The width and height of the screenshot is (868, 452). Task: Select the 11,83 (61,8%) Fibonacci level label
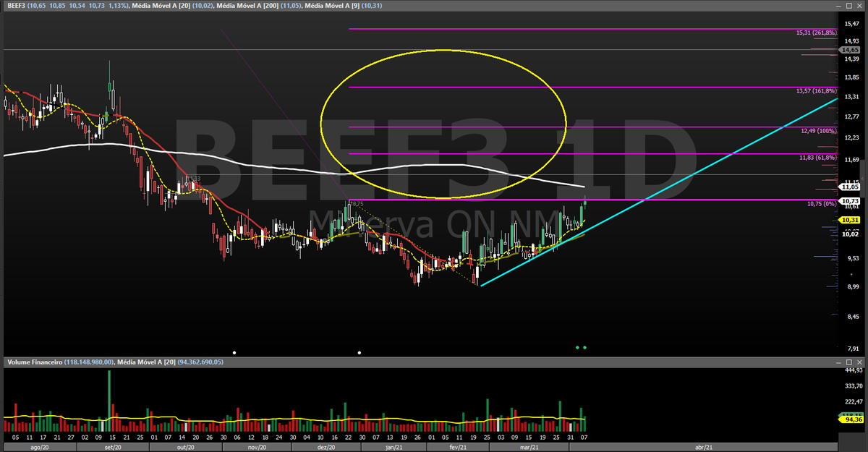pyautogui.click(x=818, y=157)
